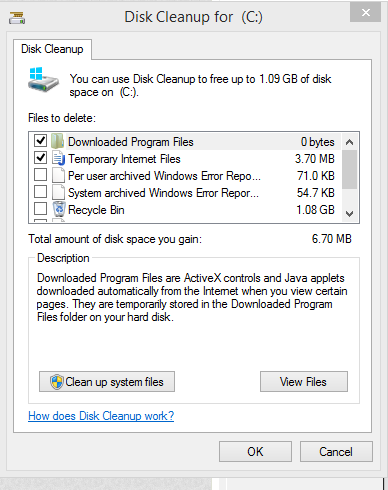Click the Disk Cleanup title bar icon

17,18
